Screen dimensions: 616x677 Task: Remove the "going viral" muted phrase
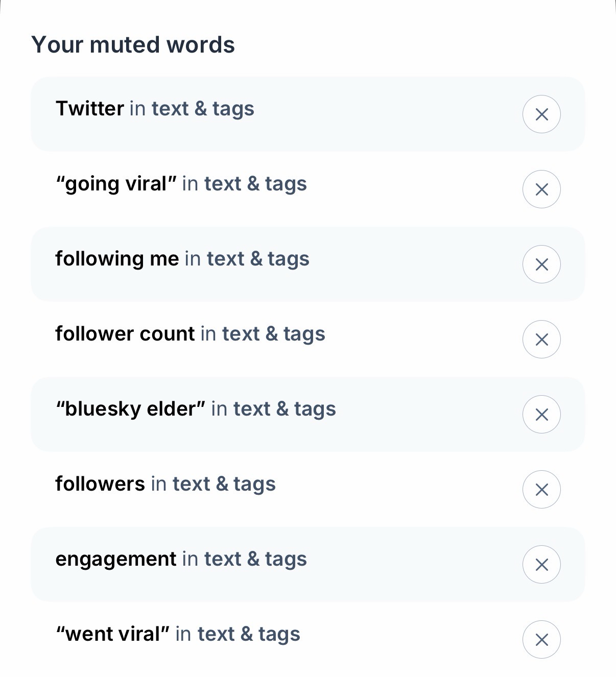pos(541,189)
